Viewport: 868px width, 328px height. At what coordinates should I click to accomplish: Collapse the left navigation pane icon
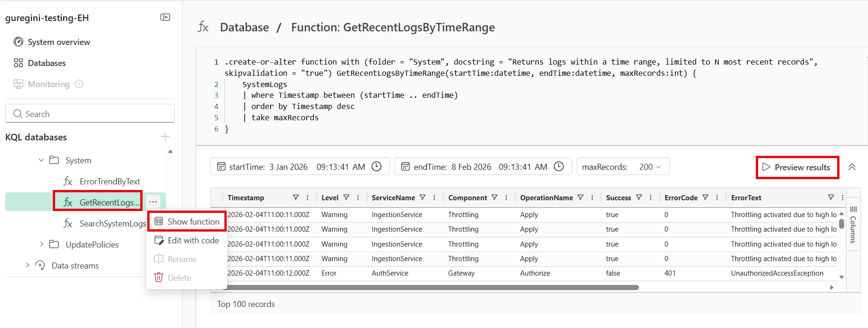click(165, 17)
